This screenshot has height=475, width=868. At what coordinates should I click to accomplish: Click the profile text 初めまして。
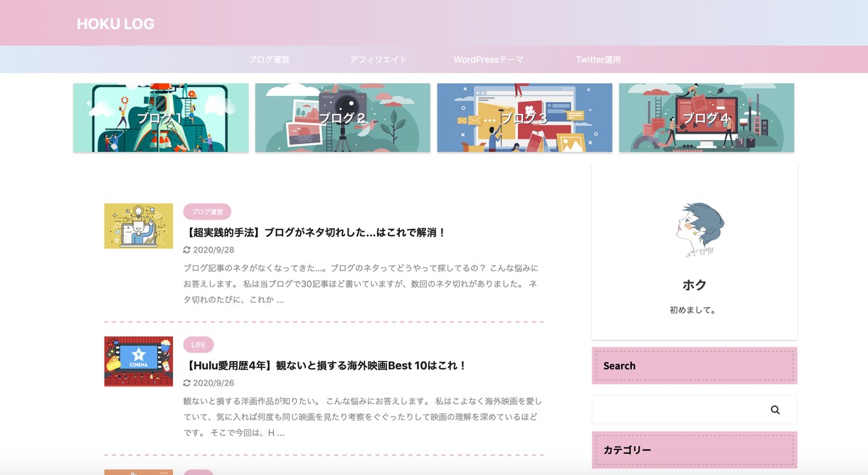693,310
